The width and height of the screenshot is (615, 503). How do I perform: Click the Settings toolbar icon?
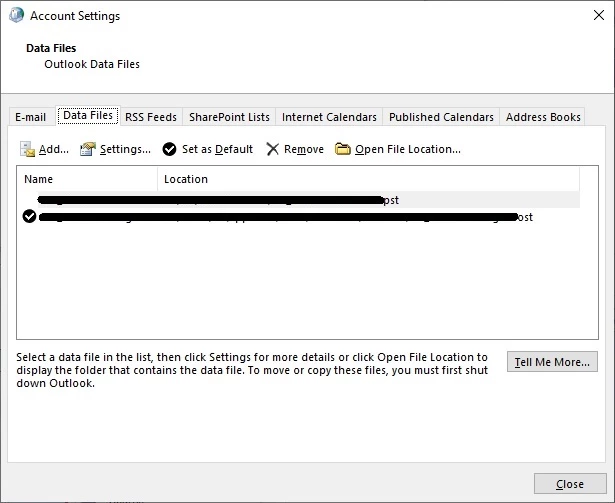pos(88,149)
